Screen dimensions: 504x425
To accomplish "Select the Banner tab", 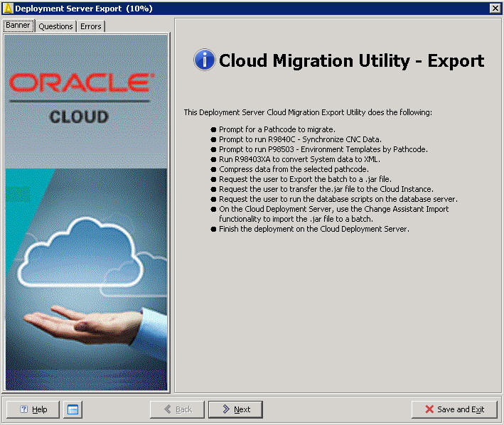I will 18,26.
